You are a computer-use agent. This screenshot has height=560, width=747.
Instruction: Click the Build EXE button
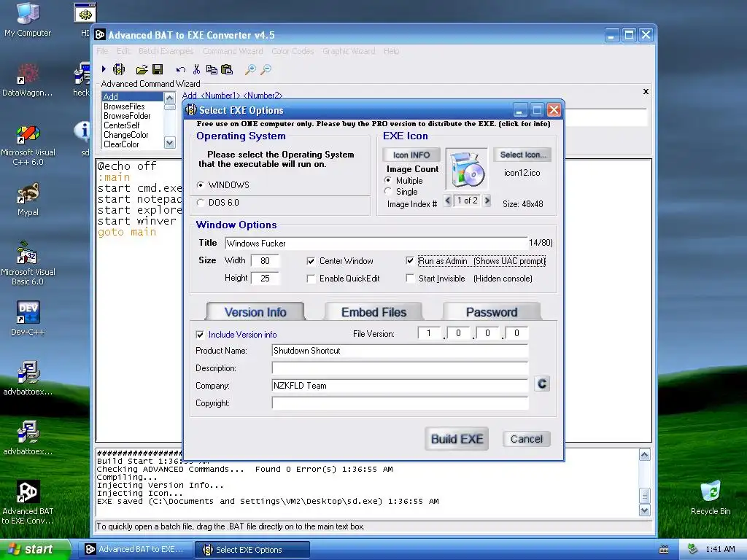point(457,438)
